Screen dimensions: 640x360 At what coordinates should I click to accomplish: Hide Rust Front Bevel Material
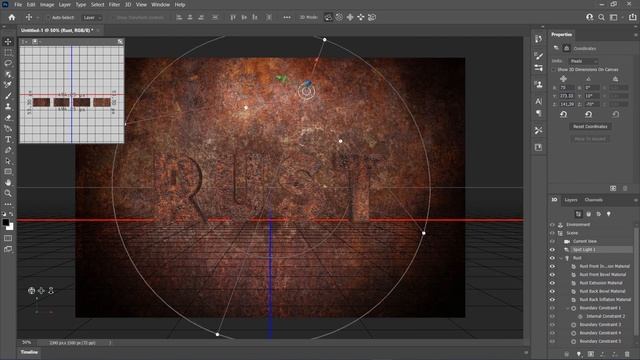(552, 275)
